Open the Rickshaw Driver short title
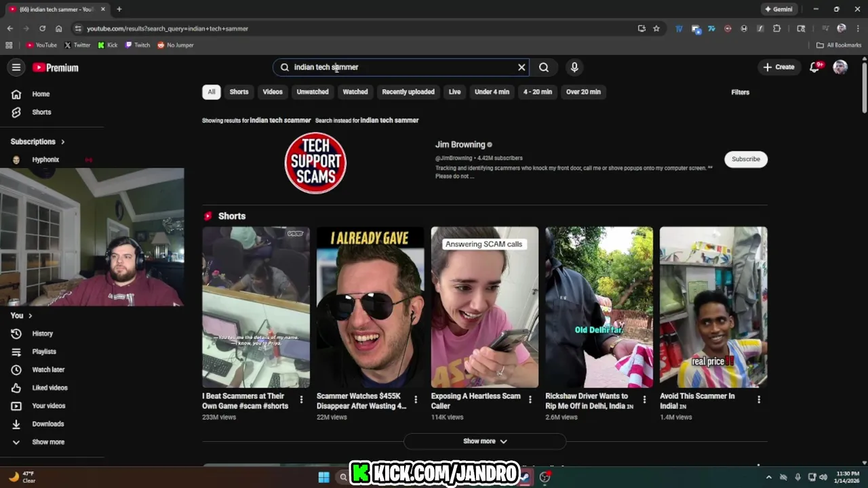This screenshot has width=868, height=488. click(589, 401)
